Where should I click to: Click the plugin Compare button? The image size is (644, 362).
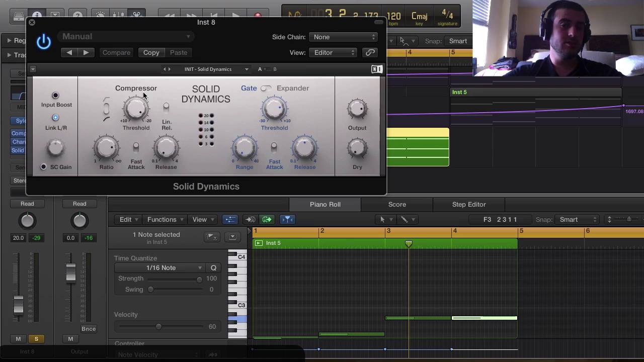(116, 52)
